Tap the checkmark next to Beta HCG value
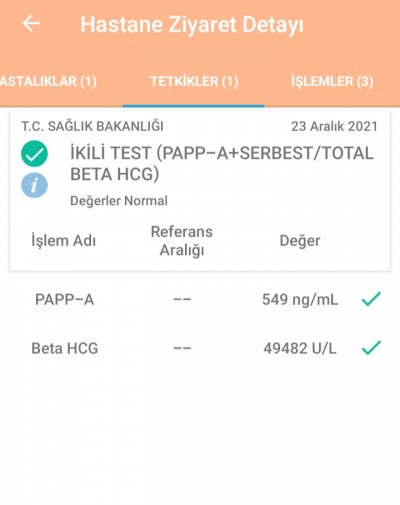 (x=371, y=348)
